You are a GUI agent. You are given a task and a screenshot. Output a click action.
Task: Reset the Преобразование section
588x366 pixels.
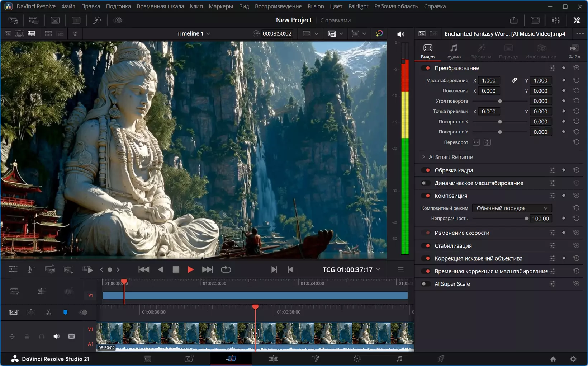coord(576,68)
